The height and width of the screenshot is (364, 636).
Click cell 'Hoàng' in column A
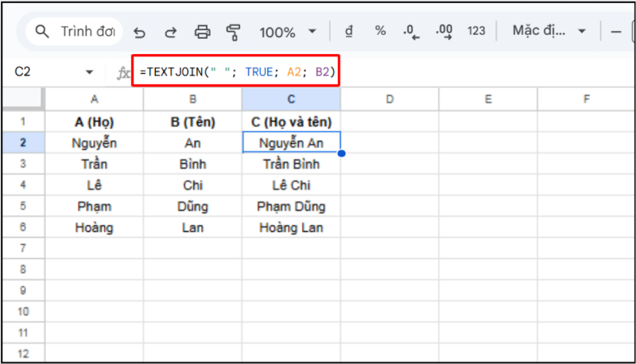coord(94,227)
